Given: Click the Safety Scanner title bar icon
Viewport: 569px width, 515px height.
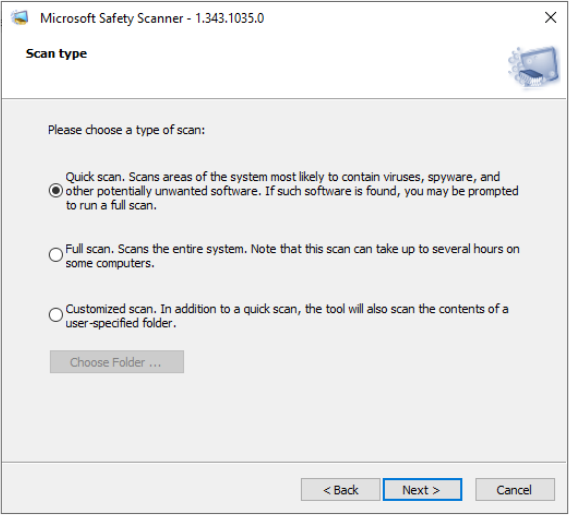Looking at the screenshot, I should coord(20,18).
